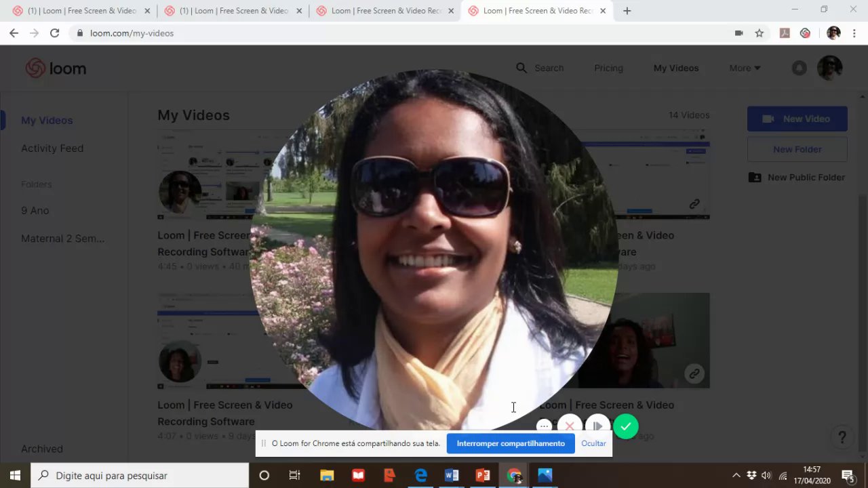Open the 4:07 video title link
868x488 pixels.
[x=225, y=413]
